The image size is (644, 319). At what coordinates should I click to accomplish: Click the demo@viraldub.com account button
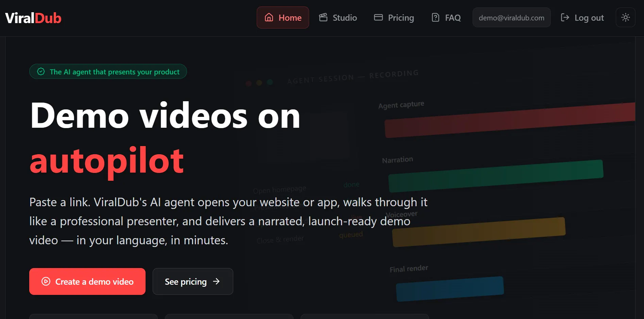[511, 18]
